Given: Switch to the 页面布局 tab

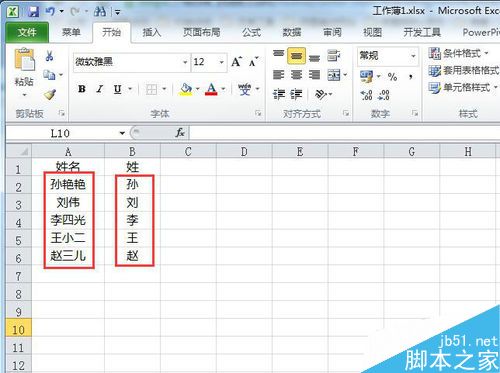Looking at the screenshot, I should (x=201, y=32).
